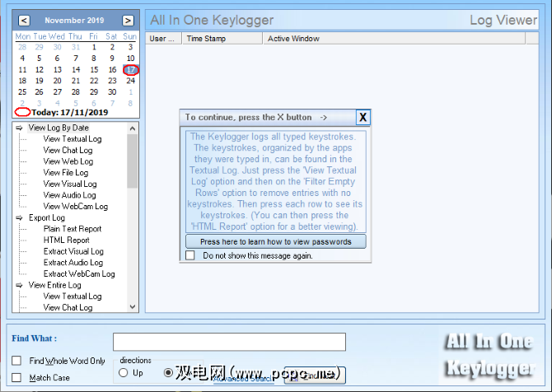
Task: Select date 10 in the calendar
Action: [x=131, y=58]
